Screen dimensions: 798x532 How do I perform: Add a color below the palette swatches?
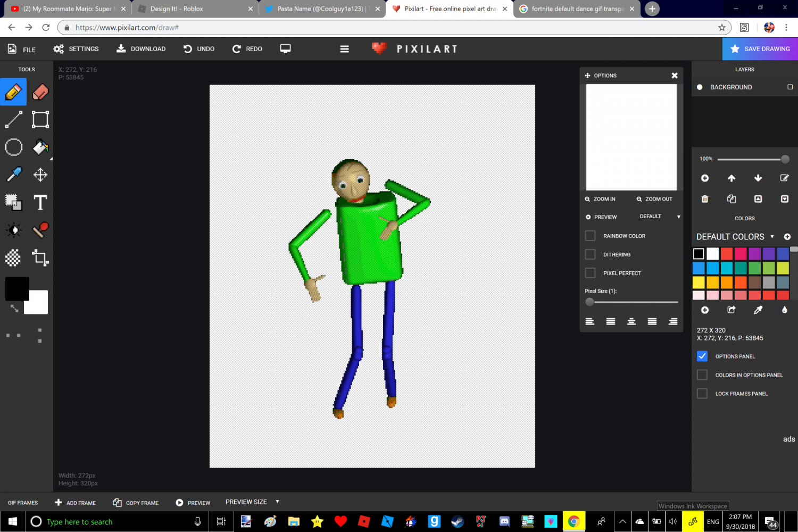(705, 310)
